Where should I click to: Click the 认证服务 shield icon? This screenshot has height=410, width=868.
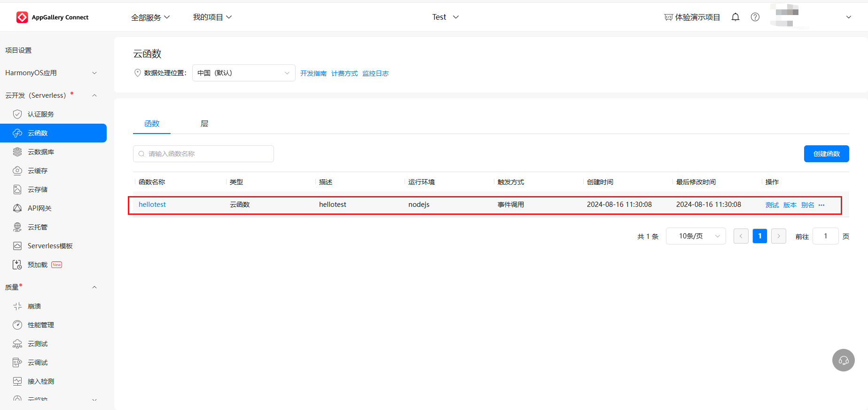[x=17, y=114]
